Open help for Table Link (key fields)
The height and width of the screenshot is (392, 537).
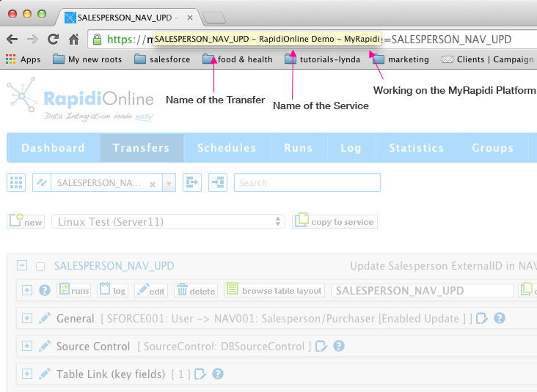point(218,374)
